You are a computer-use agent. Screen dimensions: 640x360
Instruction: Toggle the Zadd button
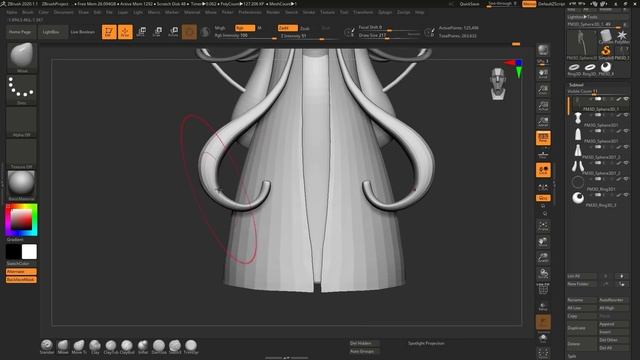(x=288, y=28)
